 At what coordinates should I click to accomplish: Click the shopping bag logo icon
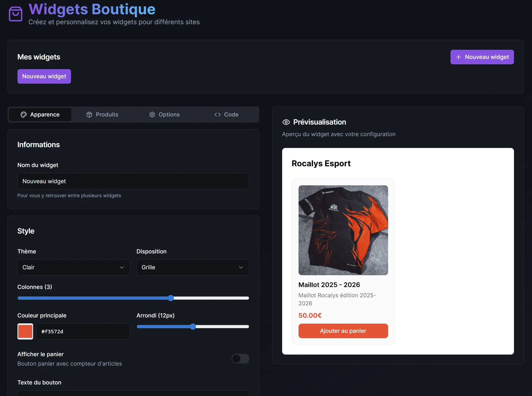pyautogui.click(x=15, y=13)
